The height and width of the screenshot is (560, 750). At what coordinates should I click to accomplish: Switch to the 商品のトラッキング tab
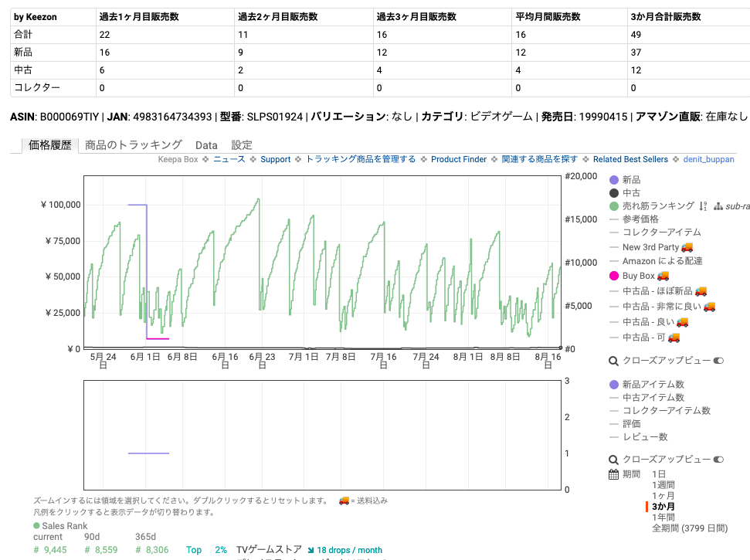click(134, 144)
